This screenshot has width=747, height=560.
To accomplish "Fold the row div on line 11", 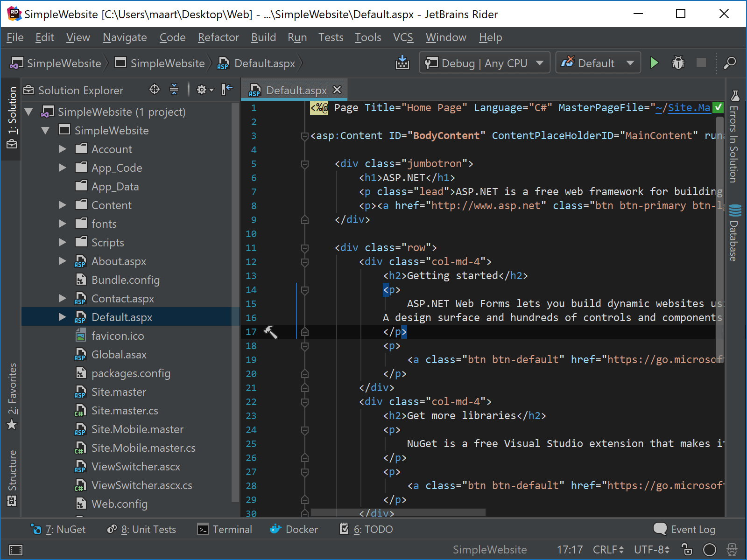I will click(305, 248).
